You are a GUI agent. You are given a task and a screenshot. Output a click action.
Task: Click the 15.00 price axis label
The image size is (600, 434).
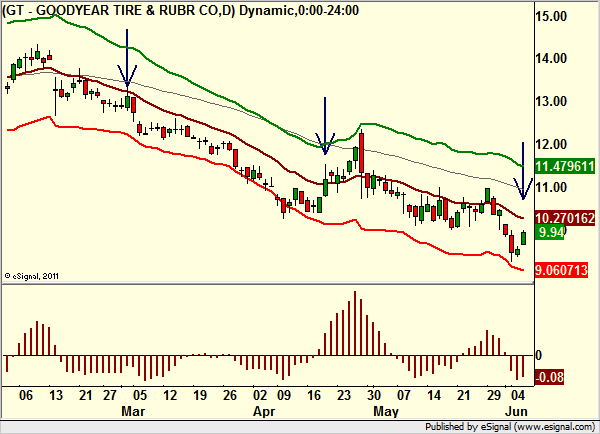tap(551, 16)
